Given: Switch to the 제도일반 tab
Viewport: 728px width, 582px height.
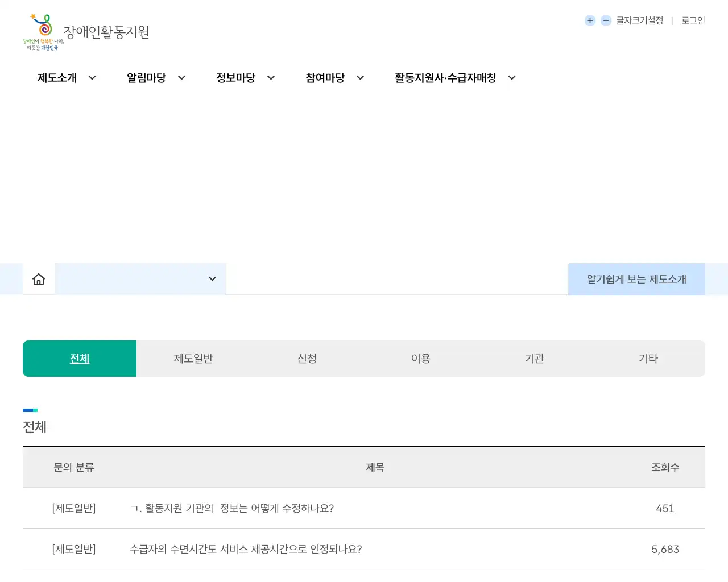Looking at the screenshot, I should 193,358.
